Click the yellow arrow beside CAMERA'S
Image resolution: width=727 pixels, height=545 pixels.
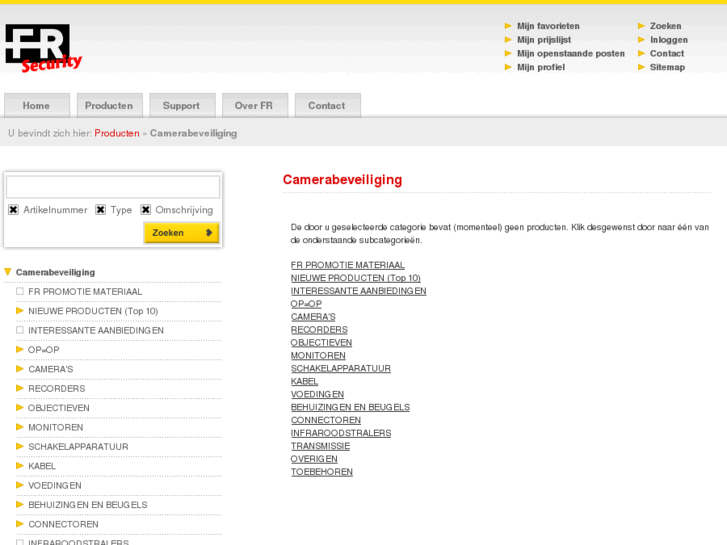(x=19, y=369)
